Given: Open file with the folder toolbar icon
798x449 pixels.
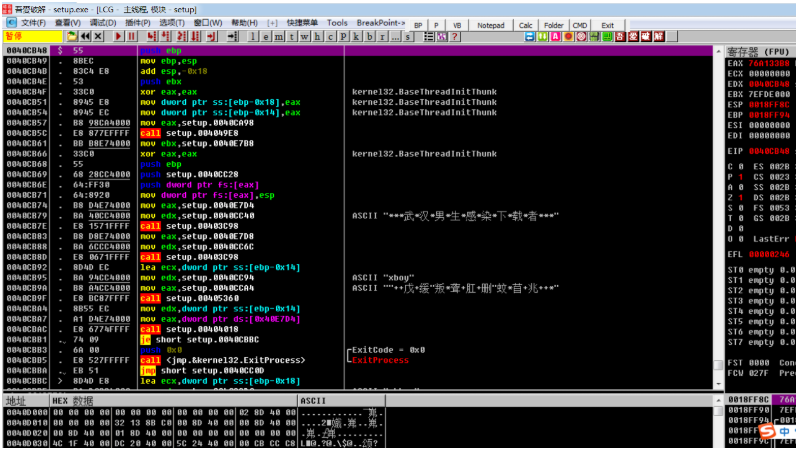Looking at the screenshot, I should click(x=72, y=37).
